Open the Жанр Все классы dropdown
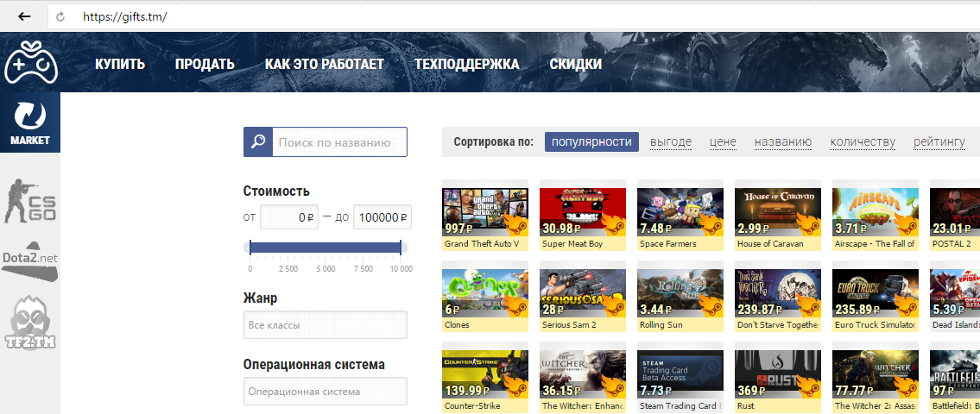This screenshot has width=980, height=414. 325,324
